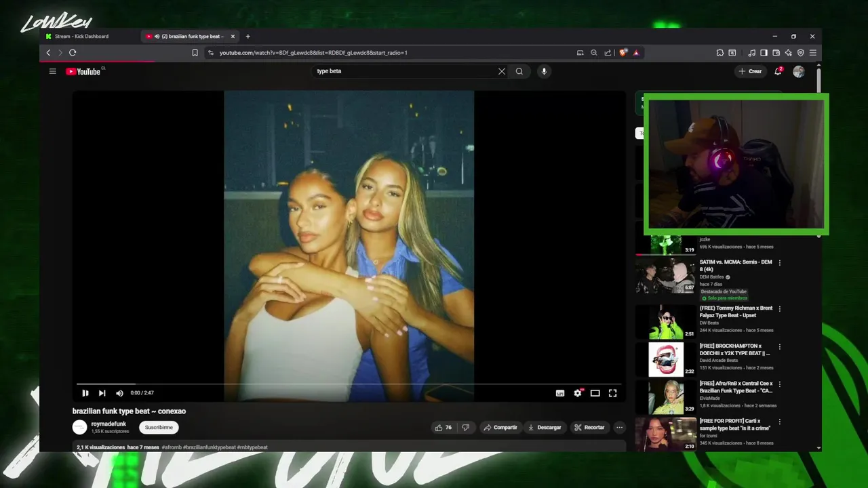Mute the video using the volume icon
Viewport: 868px width, 488px height.
119,393
